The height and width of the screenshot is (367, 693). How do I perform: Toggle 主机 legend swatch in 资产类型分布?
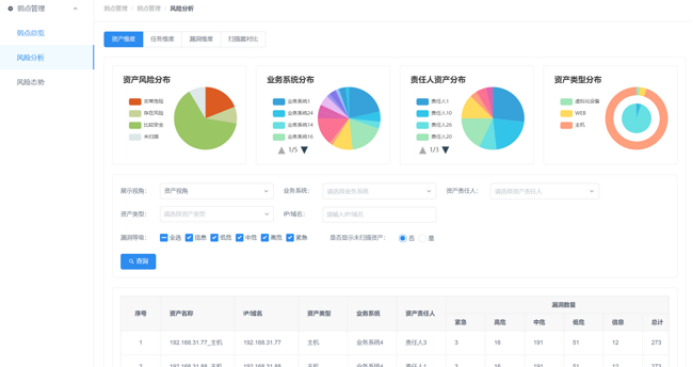[x=566, y=125]
